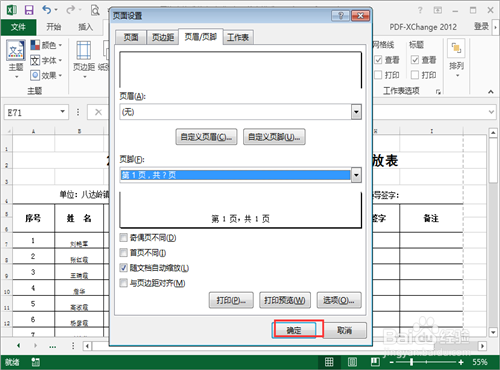Open the 文件 file menu
500x370 pixels.
pos(18,27)
